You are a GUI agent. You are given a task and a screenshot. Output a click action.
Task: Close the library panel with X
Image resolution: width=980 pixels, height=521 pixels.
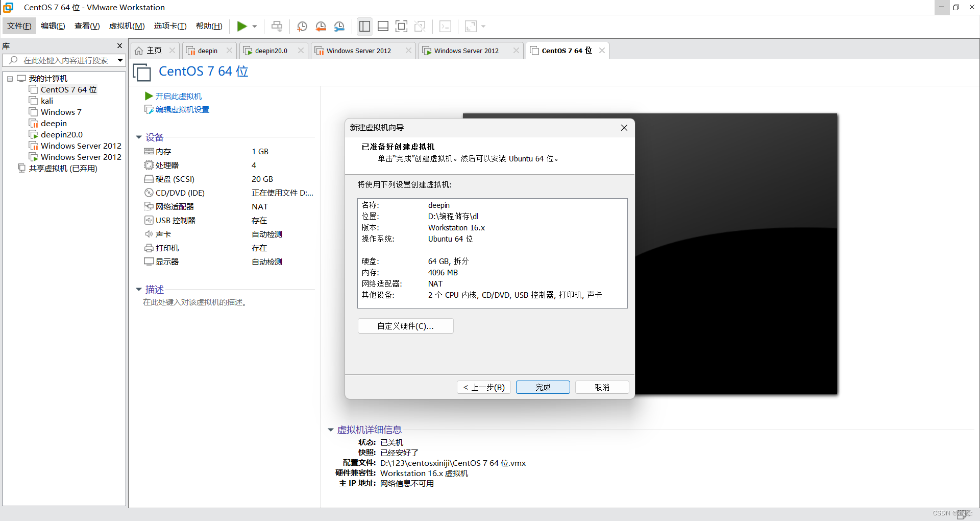tap(120, 46)
